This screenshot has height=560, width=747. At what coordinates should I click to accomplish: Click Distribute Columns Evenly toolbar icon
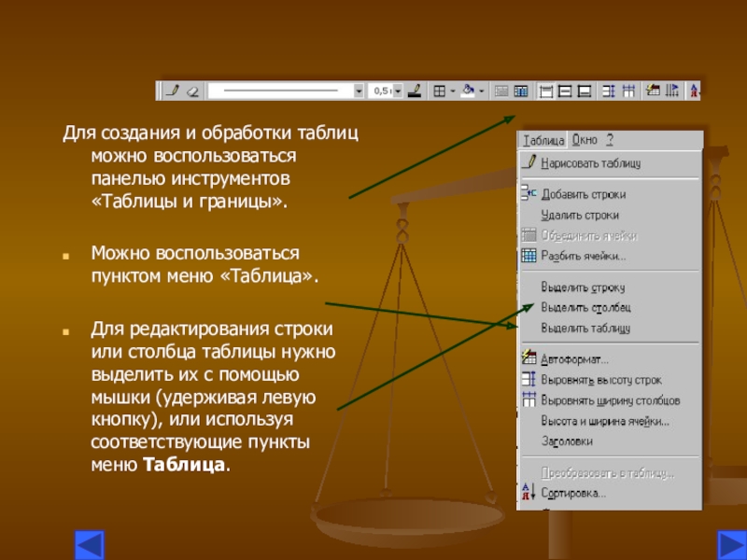tap(628, 91)
